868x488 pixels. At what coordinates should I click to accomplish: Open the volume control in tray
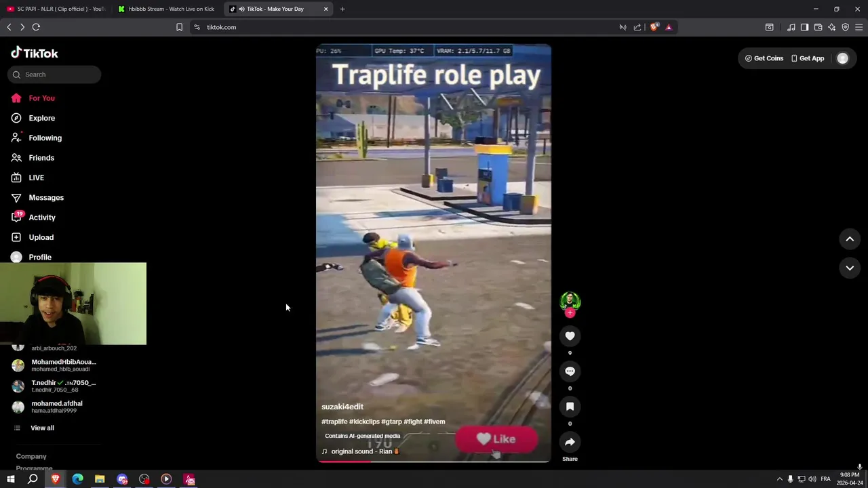point(812,479)
